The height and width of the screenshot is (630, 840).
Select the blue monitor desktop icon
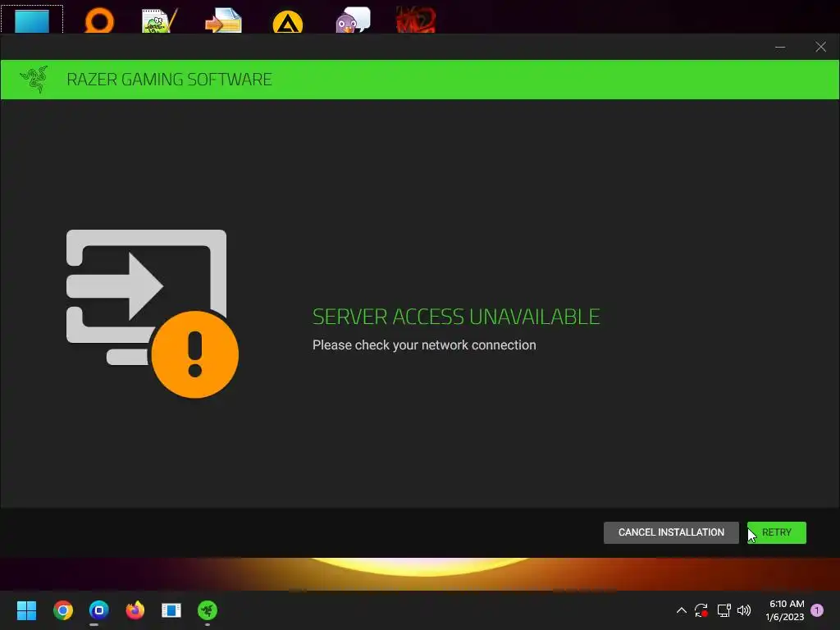32,21
